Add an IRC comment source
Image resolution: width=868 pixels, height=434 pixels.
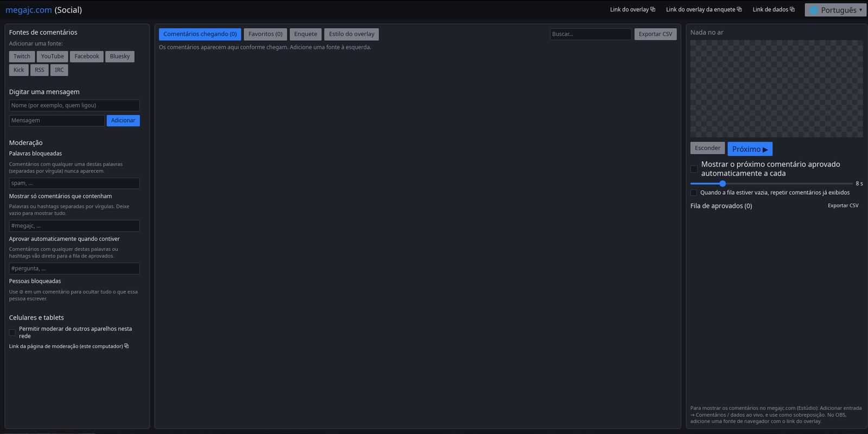click(59, 70)
